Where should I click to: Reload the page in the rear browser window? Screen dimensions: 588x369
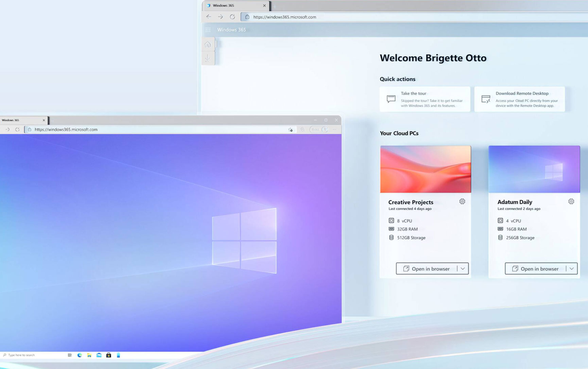(x=232, y=17)
